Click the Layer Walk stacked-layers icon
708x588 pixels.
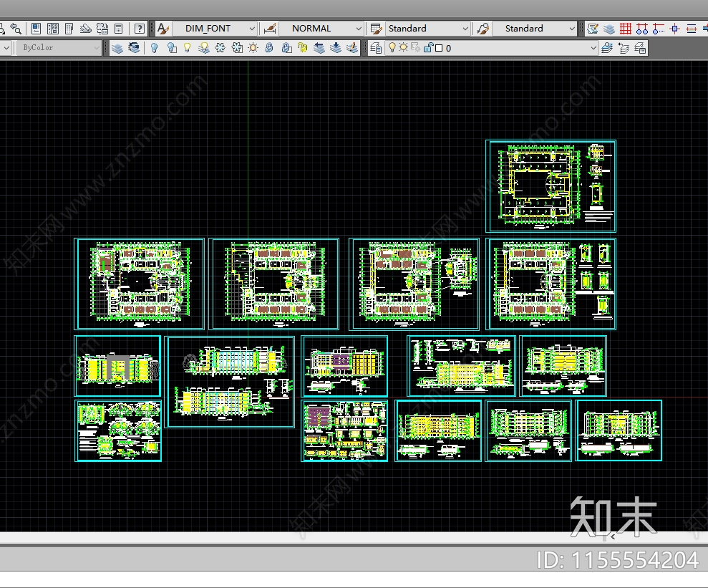[x=117, y=48]
